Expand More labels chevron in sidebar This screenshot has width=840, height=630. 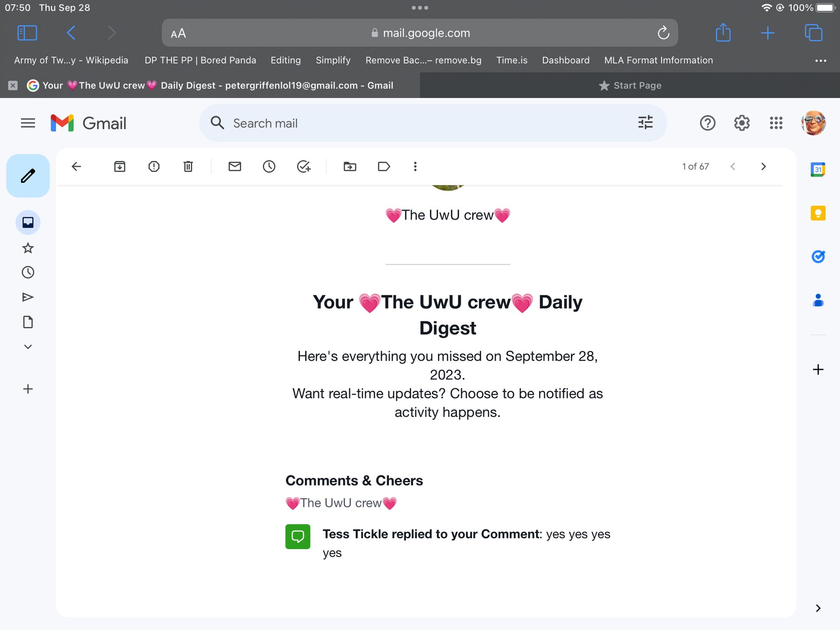coord(28,347)
